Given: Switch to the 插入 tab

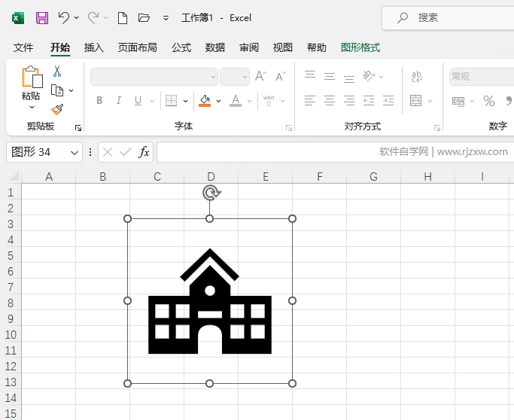Looking at the screenshot, I should coord(94,48).
